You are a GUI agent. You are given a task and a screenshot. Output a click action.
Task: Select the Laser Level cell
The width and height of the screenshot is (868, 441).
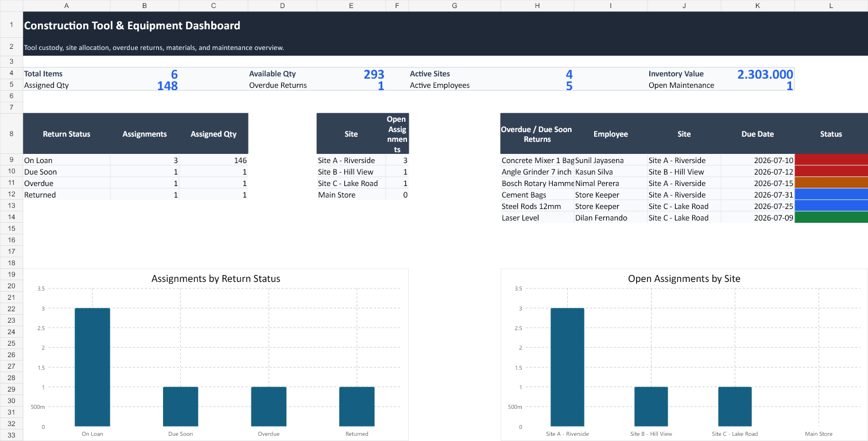point(537,218)
